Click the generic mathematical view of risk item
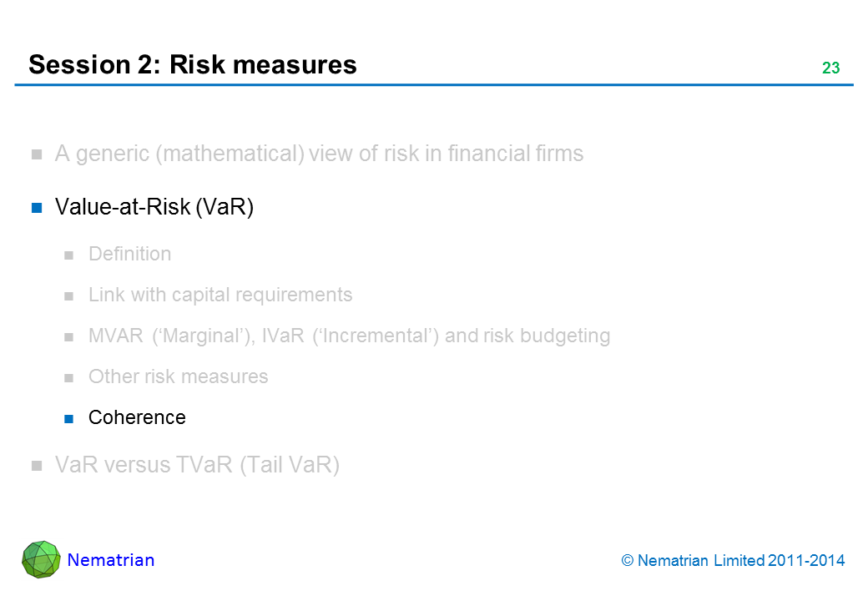 pos(319,154)
